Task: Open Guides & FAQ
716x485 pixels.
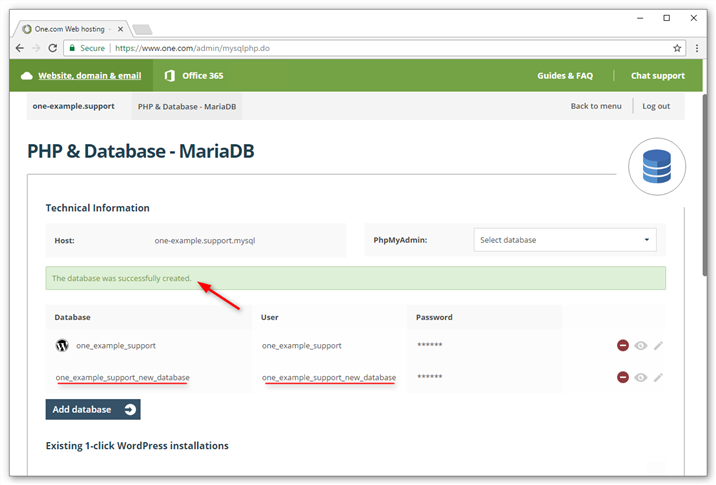Action: pyautogui.click(x=565, y=76)
